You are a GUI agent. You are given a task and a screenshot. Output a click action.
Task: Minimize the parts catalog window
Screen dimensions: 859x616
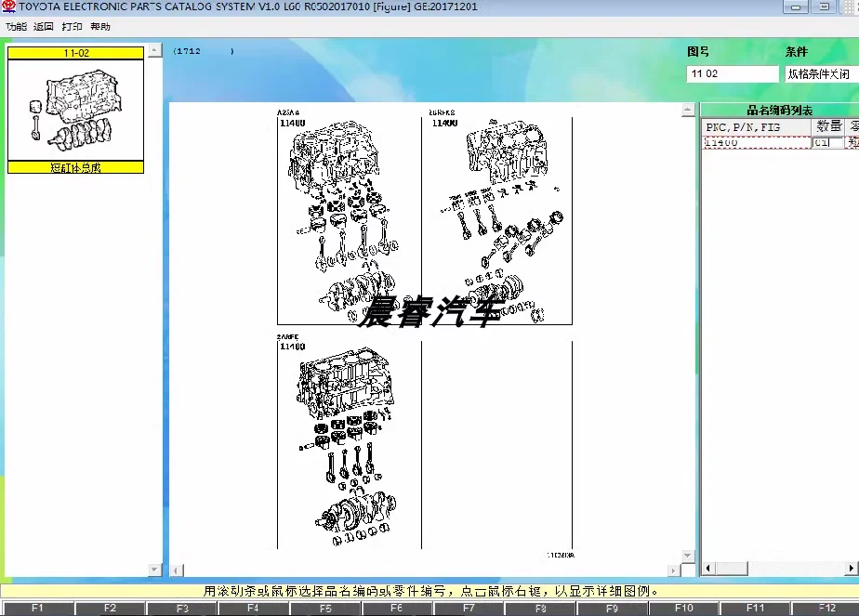point(796,7)
